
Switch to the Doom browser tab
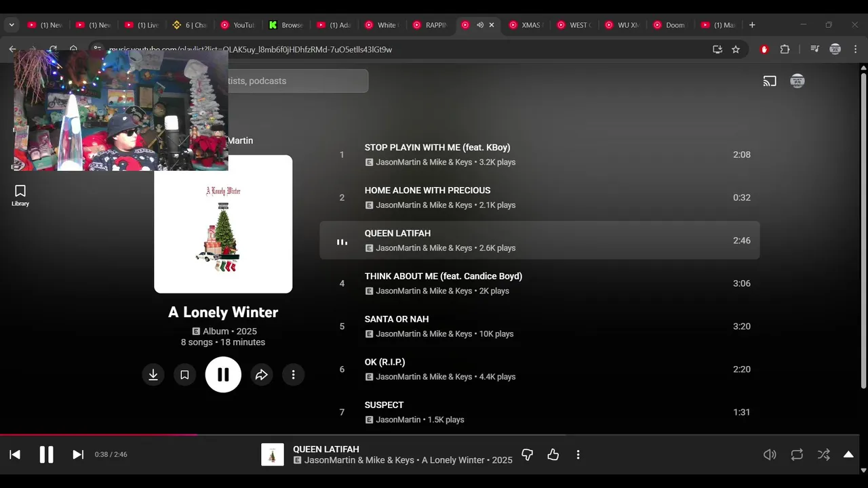pos(670,25)
